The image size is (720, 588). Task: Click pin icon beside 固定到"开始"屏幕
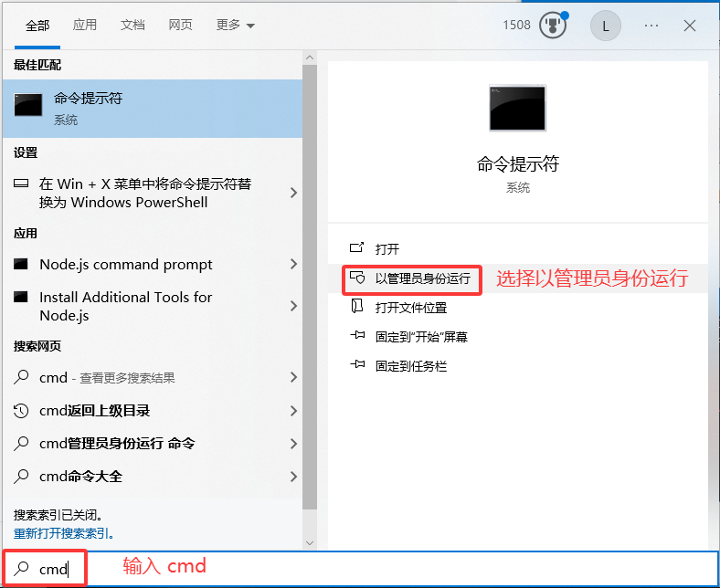point(357,335)
